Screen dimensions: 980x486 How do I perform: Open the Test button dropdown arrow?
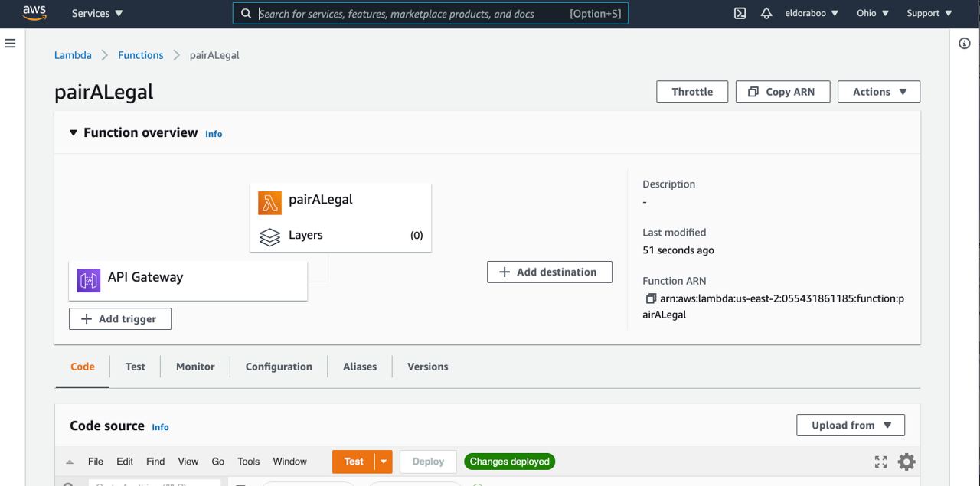[384, 462]
